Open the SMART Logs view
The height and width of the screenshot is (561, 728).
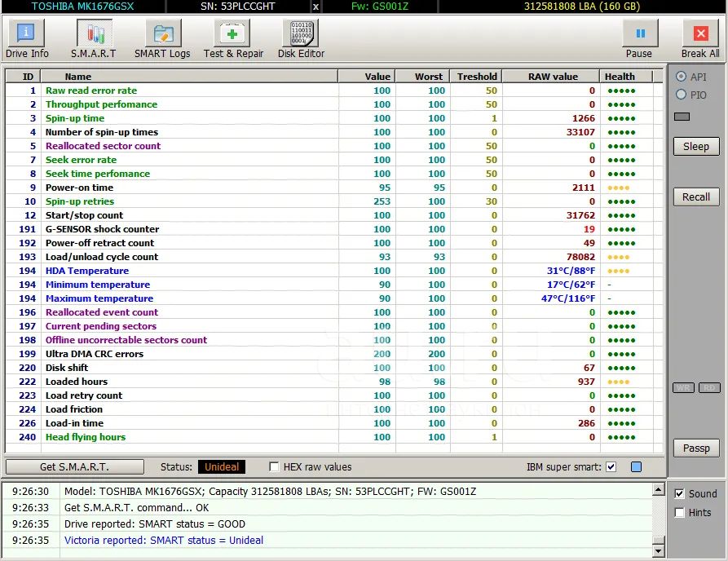(x=162, y=39)
